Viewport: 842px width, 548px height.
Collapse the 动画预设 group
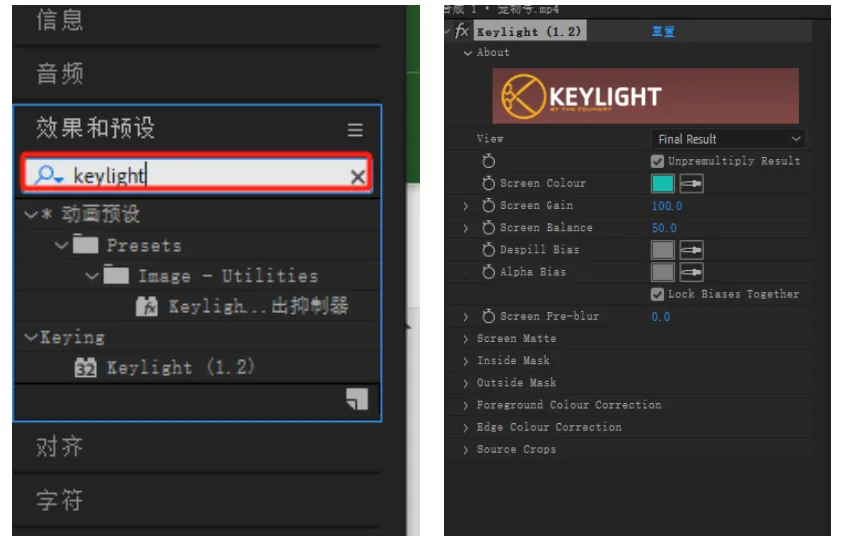[x=31, y=215]
